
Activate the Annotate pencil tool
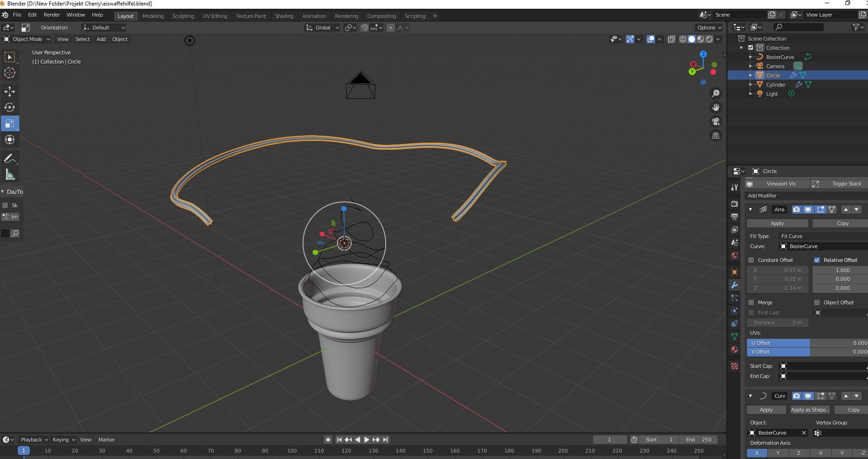coord(10,158)
